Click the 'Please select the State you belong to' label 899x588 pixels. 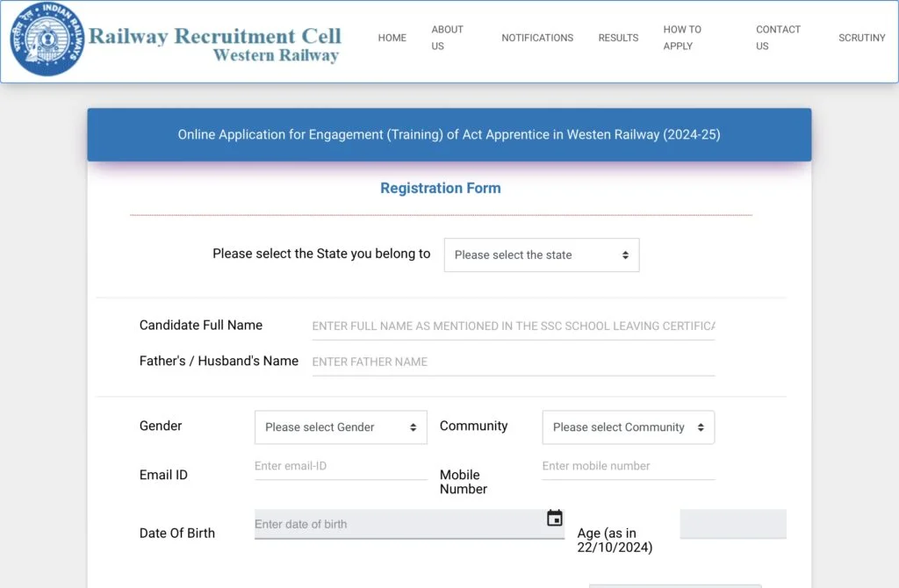coord(321,254)
